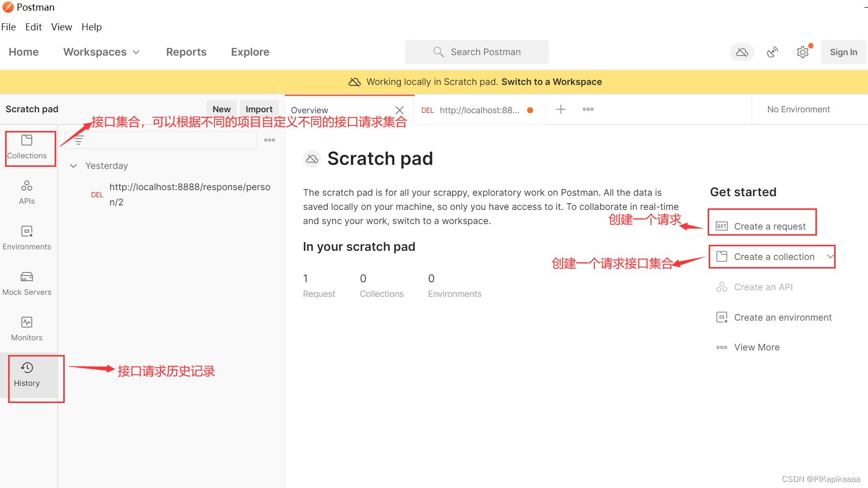
Task: Click the cloud offline scratch pad icon in header
Action: (742, 52)
